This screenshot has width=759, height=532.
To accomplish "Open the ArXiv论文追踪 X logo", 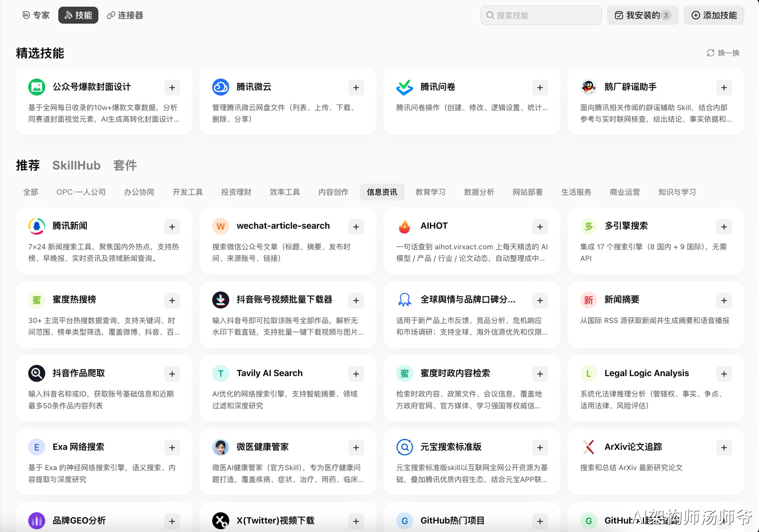I will coord(589,447).
